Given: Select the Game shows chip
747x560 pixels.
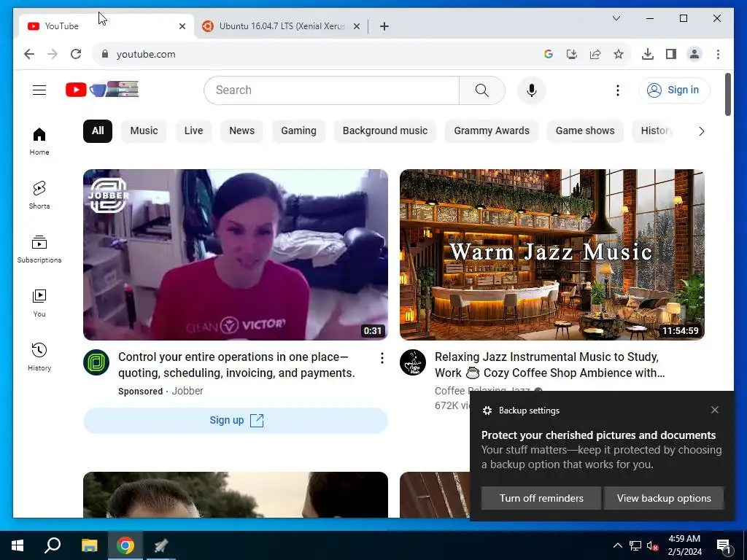Looking at the screenshot, I should coord(585,131).
